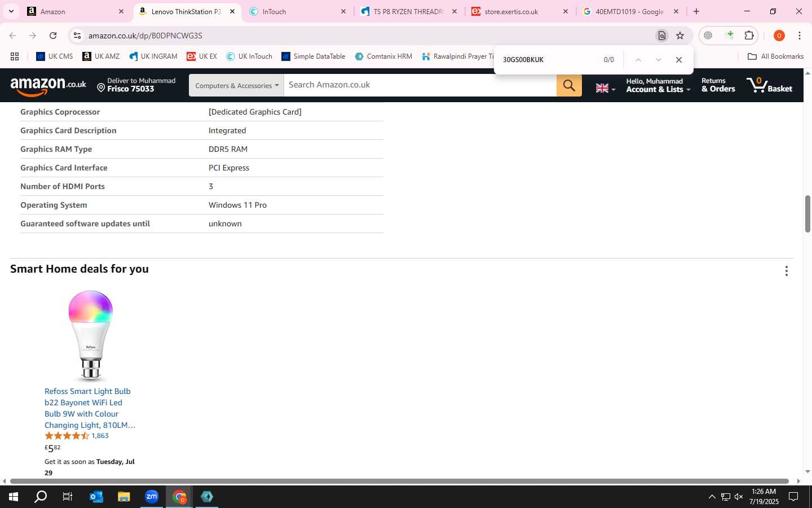This screenshot has width=812, height=508.
Task: Click the Amazon.co.uk logo
Action: click(48, 85)
